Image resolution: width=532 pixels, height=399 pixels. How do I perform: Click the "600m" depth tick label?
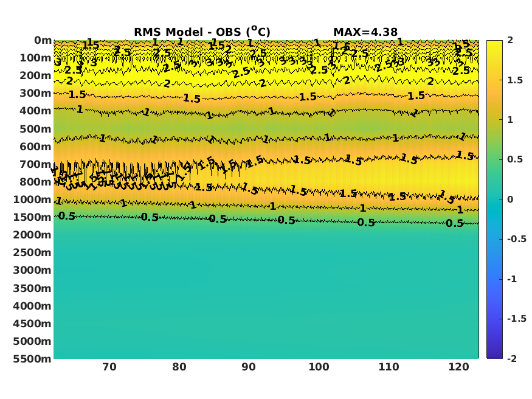pos(35,147)
